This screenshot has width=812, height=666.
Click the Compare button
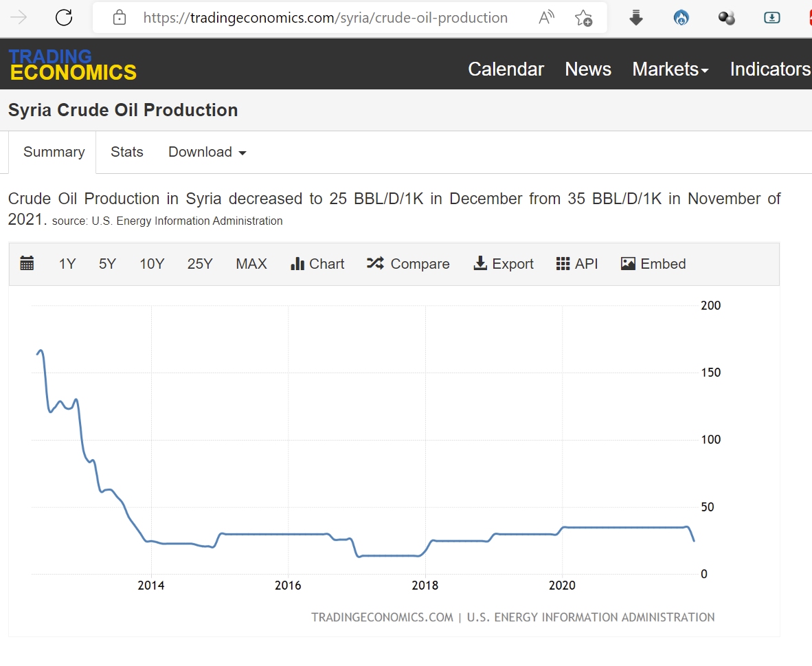[408, 264]
